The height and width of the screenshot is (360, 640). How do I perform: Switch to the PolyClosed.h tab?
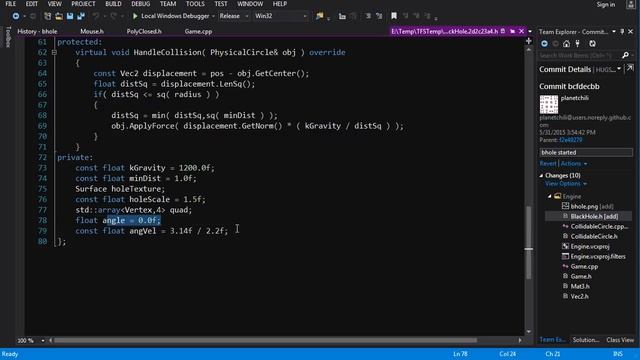[x=144, y=31]
